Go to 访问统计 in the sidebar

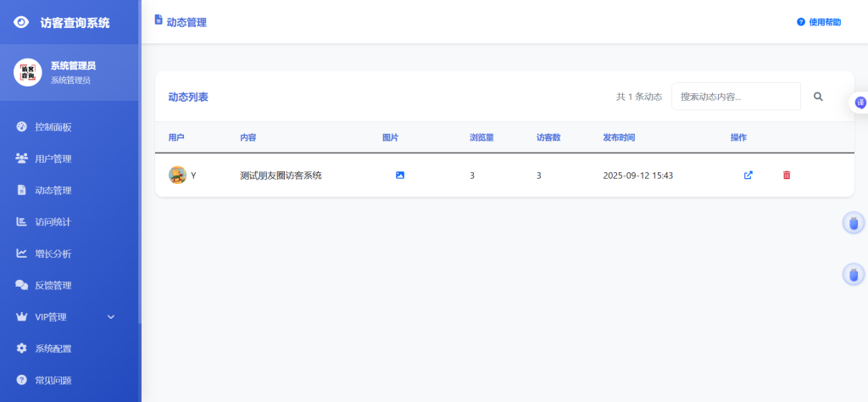(x=53, y=222)
